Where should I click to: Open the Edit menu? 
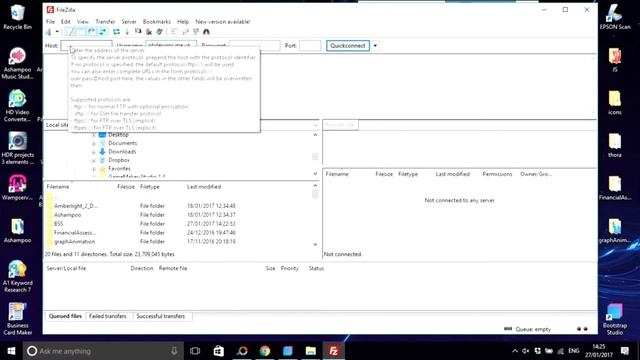pyautogui.click(x=66, y=22)
